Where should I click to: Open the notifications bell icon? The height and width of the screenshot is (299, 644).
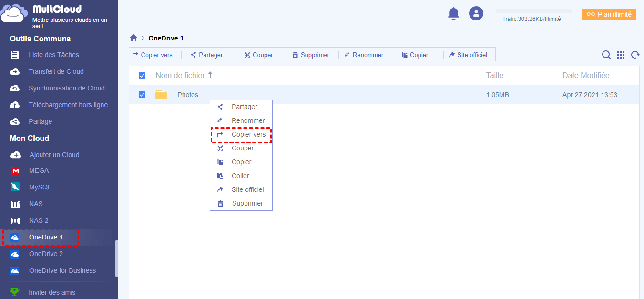(x=453, y=14)
